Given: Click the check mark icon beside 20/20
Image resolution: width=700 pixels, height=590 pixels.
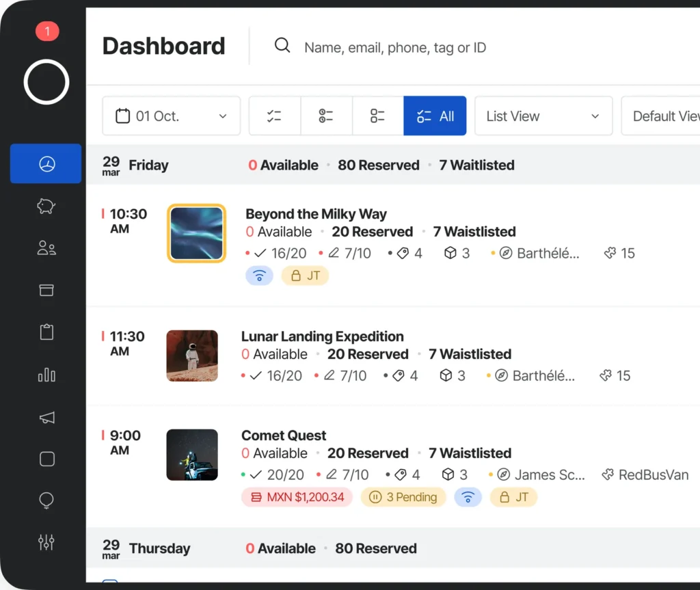Looking at the screenshot, I should tap(256, 474).
